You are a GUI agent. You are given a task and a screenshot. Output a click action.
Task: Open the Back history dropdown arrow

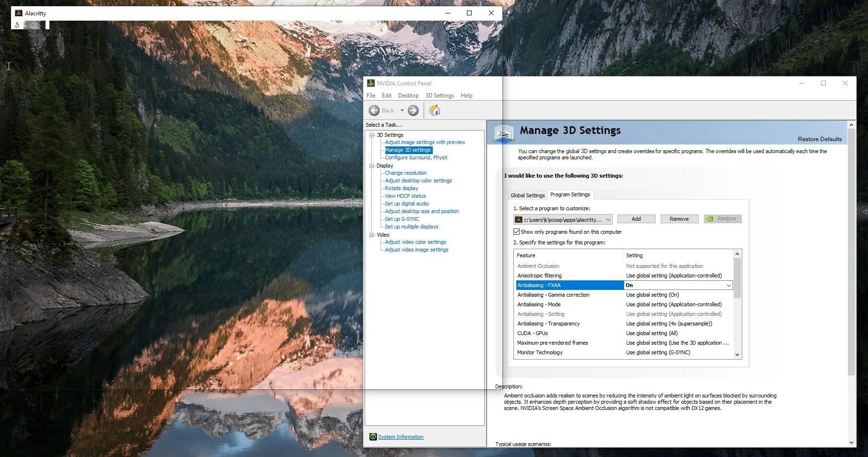pos(402,110)
